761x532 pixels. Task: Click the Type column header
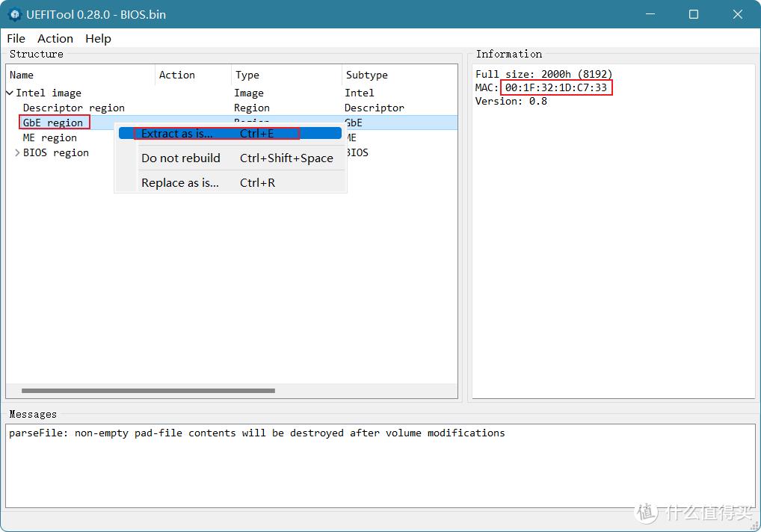pos(247,75)
